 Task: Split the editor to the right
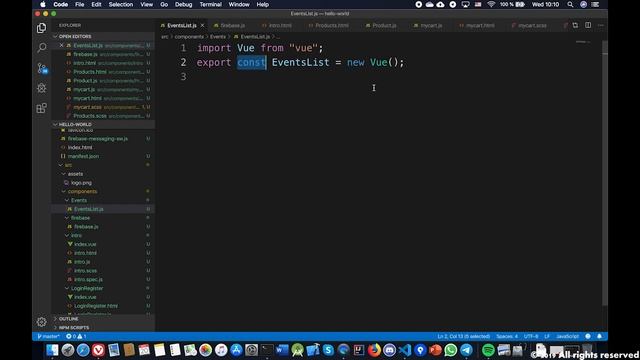(588, 25)
